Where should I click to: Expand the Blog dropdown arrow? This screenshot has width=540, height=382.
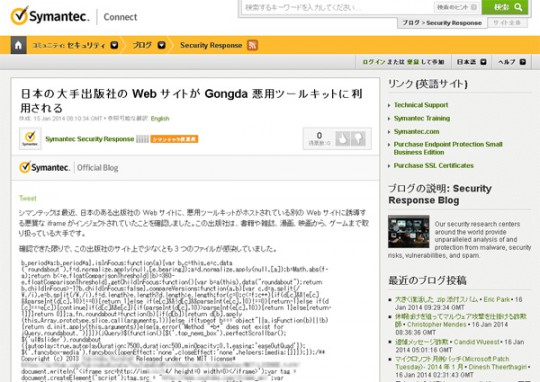click(x=161, y=45)
